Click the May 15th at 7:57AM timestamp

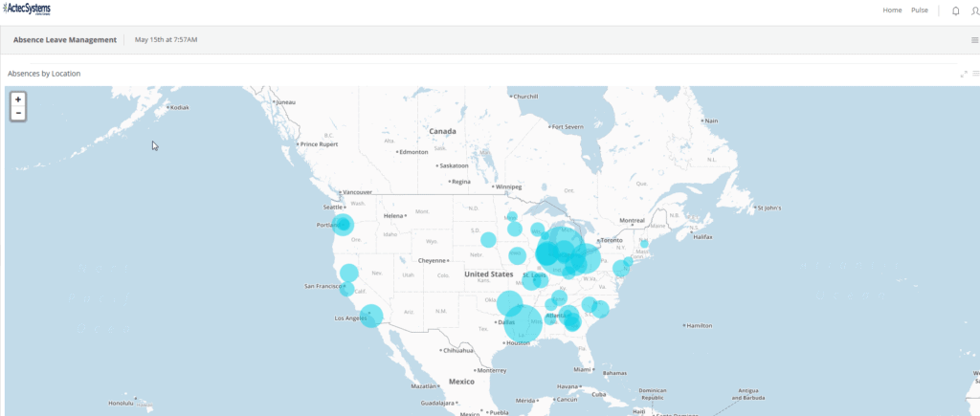[x=167, y=40]
